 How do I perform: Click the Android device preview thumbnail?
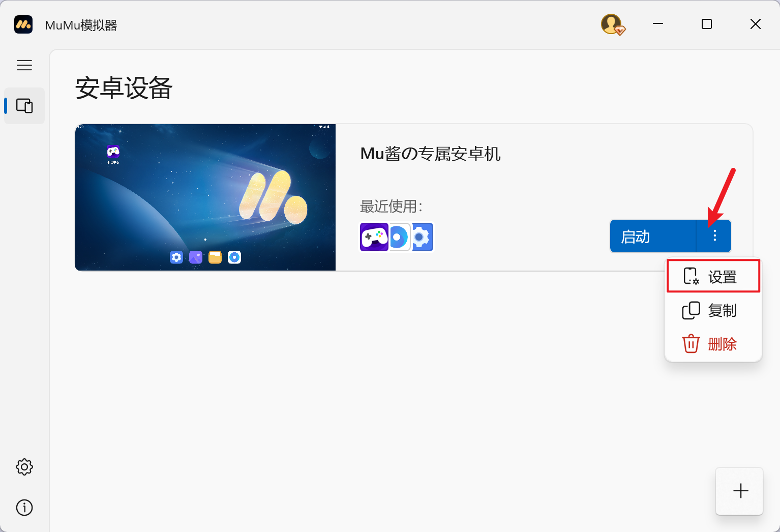pyautogui.click(x=205, y=197)
